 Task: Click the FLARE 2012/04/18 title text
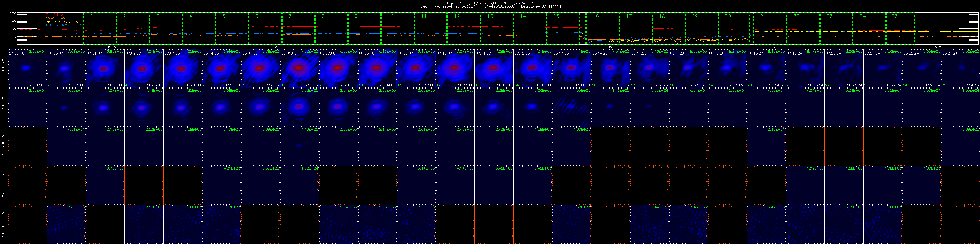[x=490, y=3]
